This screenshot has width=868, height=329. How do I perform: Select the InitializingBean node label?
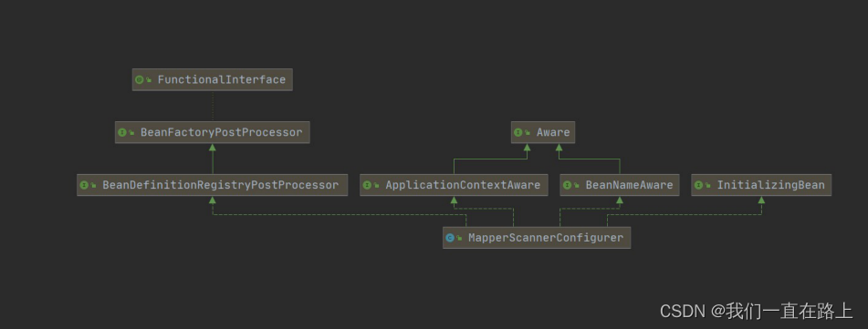pyautogui.click(x=770, y=185)
